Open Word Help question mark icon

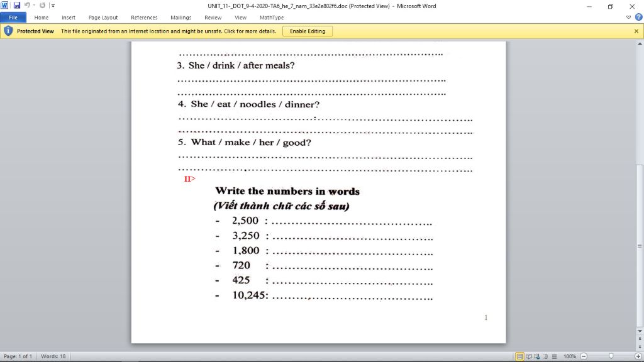point(638,17)
